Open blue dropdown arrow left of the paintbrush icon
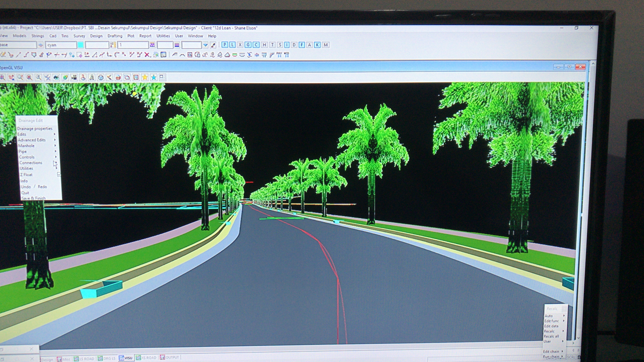The width and height of the screenshot is (644, 362). click(x=205, y=45)
